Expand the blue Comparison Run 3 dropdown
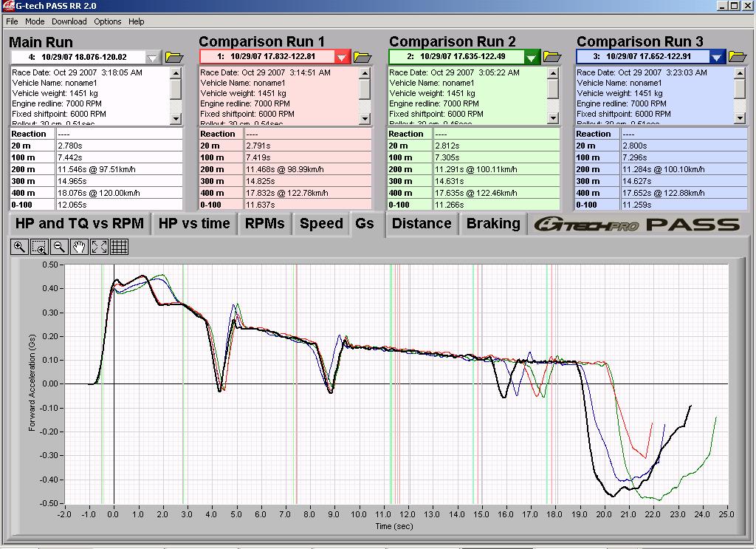Viewport: 756px width, 549px height. [x=718, y=57]
